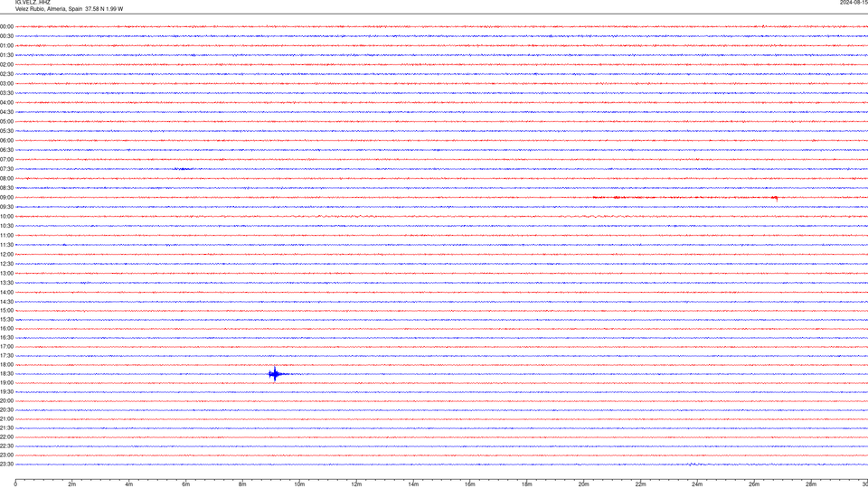
Task: Click the 22:30 time label
Action: 6,446
